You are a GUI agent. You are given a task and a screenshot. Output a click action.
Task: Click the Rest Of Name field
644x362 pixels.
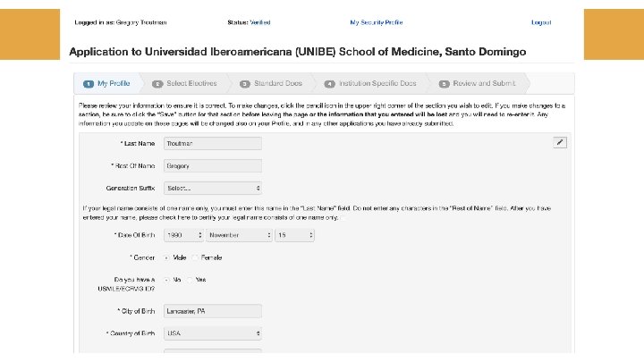213,166
